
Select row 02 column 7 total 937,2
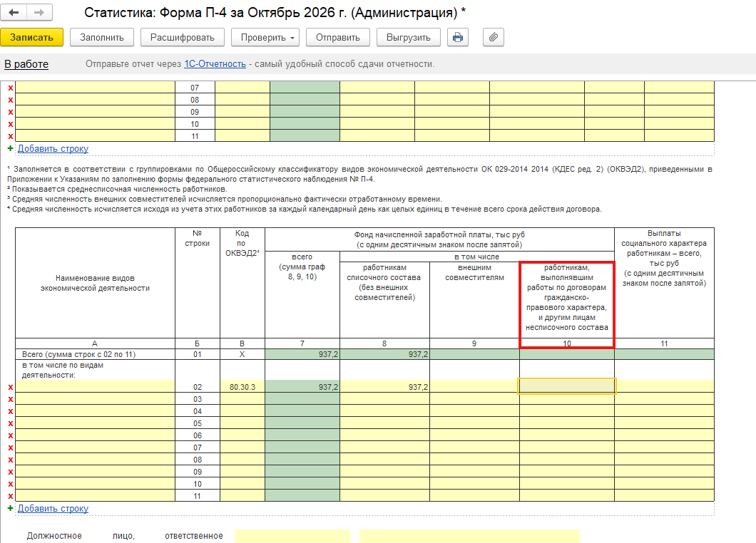pyautogui.click(x=302, y=386)
